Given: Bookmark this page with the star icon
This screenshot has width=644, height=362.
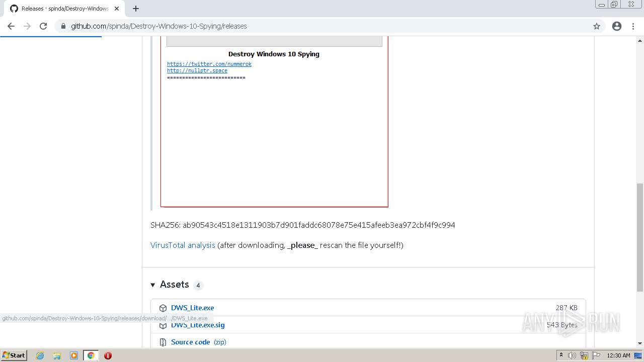Looking at the screenshot, I should [x=597, y=26].
